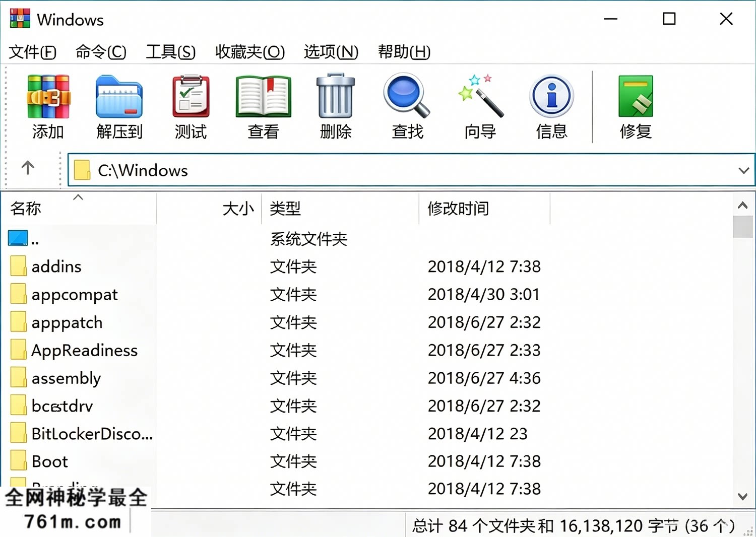The width and height of the screenshot is (756, 537).
Task: Maximize the Windows WinRAR window
Action: tap(669, 19)
